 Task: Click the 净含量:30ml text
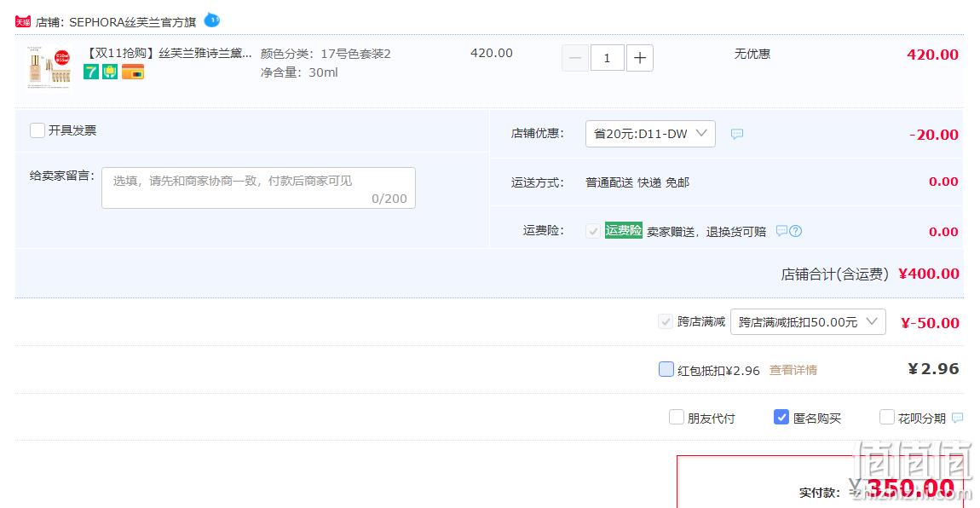[x=299, y=72]
